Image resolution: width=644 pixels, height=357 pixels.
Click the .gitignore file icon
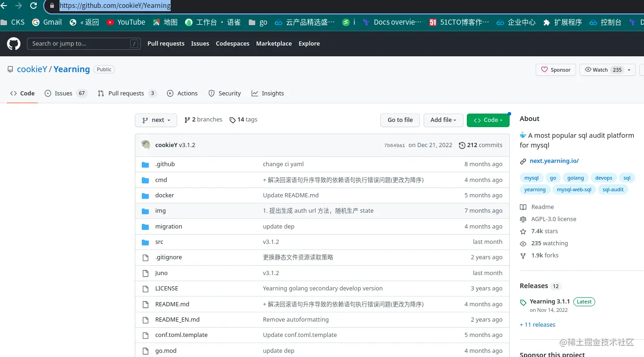(x=145, y=257)
